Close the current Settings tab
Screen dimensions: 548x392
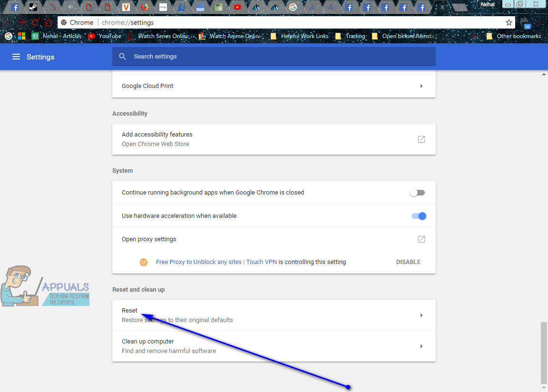pos(442,7)
